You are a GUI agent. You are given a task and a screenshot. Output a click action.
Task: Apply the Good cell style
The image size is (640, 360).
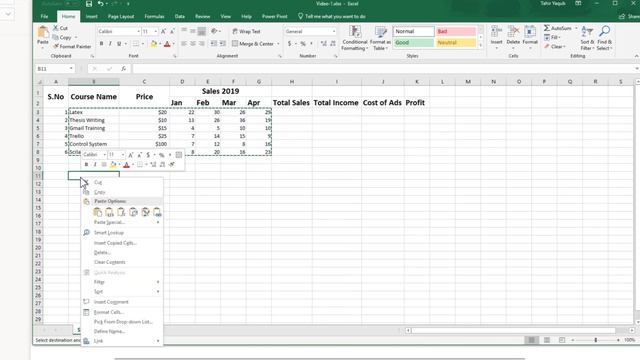coord(413,42)
